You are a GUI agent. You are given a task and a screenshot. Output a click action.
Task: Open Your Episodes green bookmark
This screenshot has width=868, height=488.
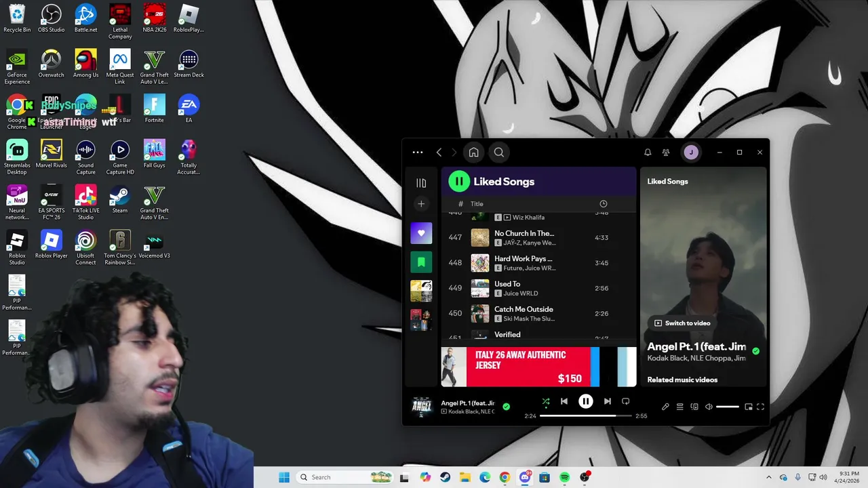[421, 262]
